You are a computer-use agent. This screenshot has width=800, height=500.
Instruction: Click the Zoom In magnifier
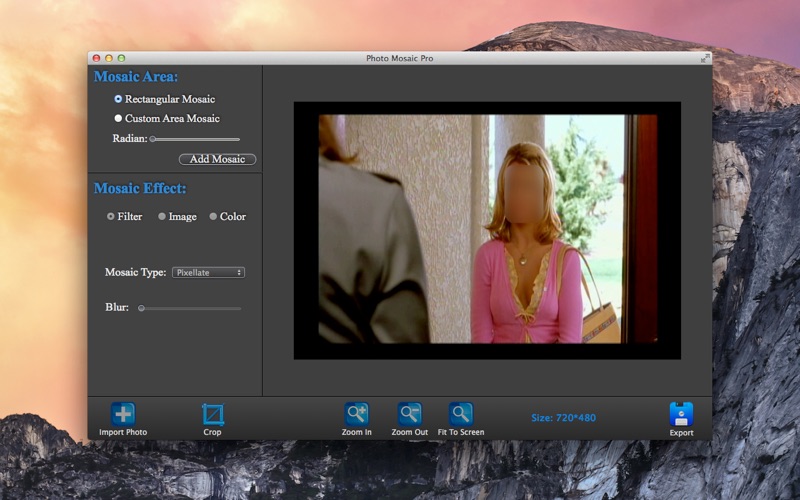pyautogui.click(x=356, y=414)
